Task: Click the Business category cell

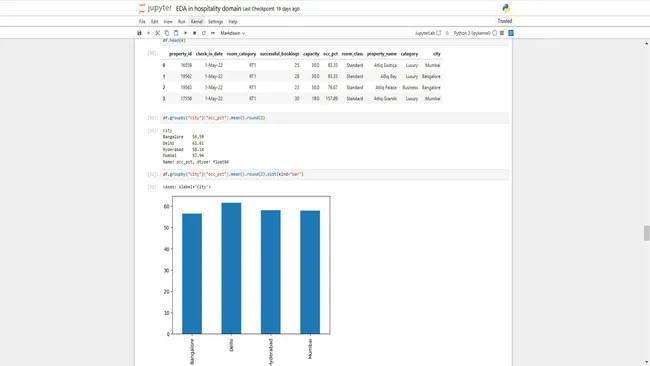Action: (410, 88)
